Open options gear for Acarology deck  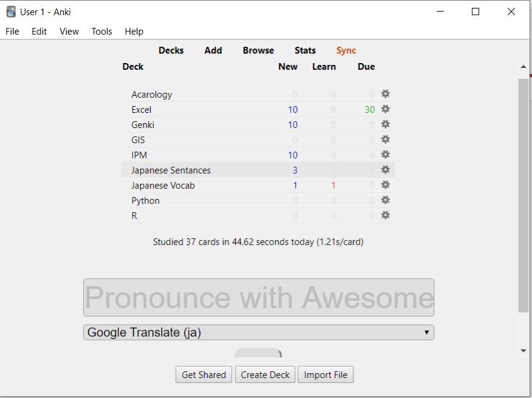385,94
